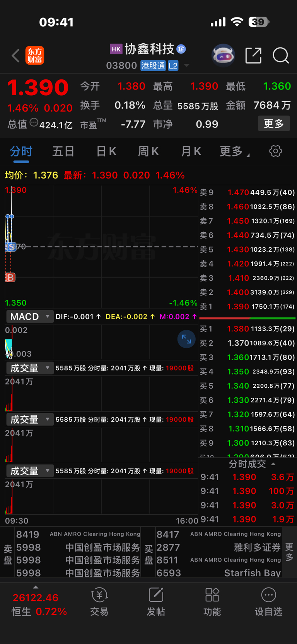Expand the 恒生 index bar arrow

coord(36,587)
